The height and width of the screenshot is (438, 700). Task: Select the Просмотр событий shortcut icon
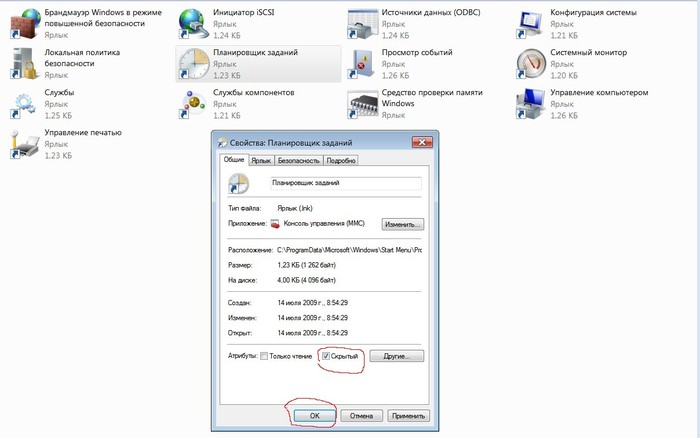point(362,64)
